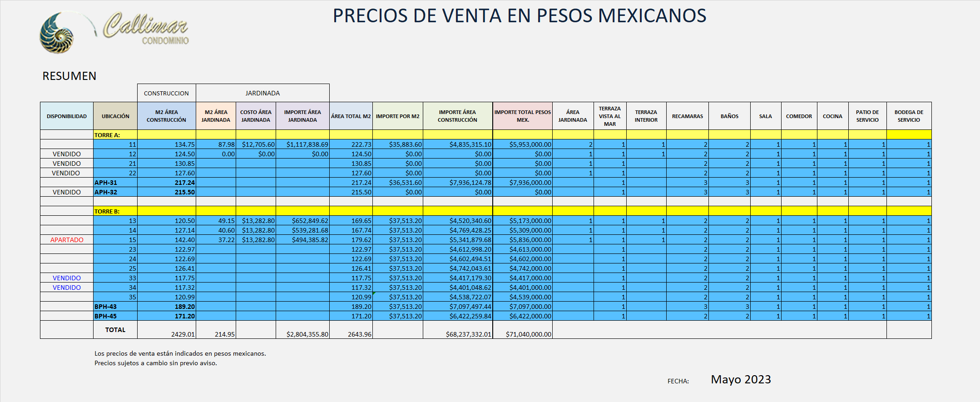The image size is (980, 402).
Task: Select the TORRE B: section label
Action: tap(107, 211)
